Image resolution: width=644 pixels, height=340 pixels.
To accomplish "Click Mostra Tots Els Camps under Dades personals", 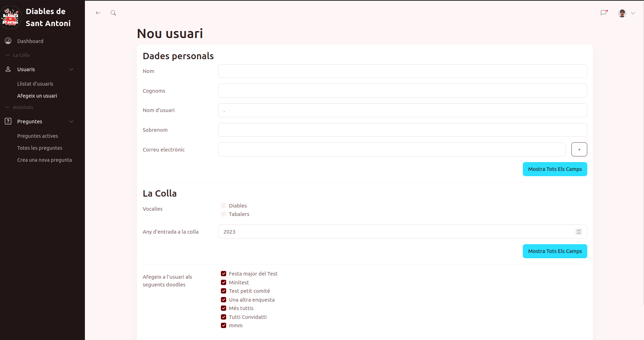I will (555, 169).
